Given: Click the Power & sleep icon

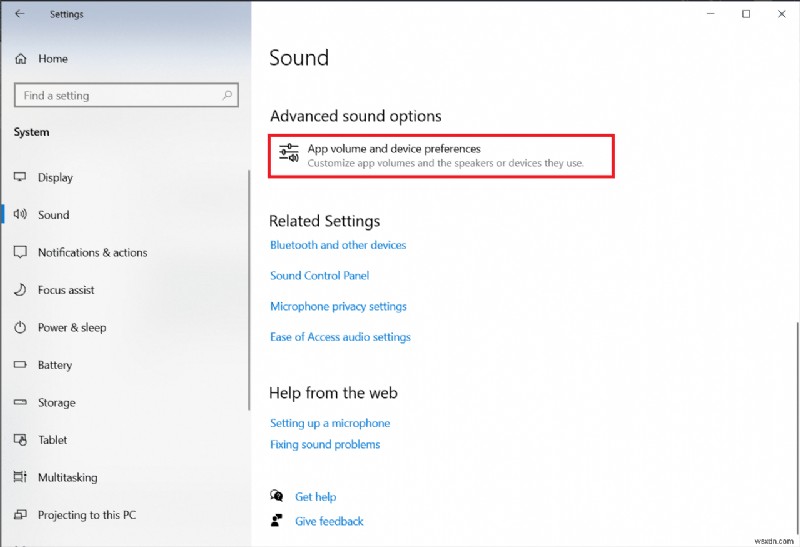Looking at the screenshot, I should click(x=20, y=327).
